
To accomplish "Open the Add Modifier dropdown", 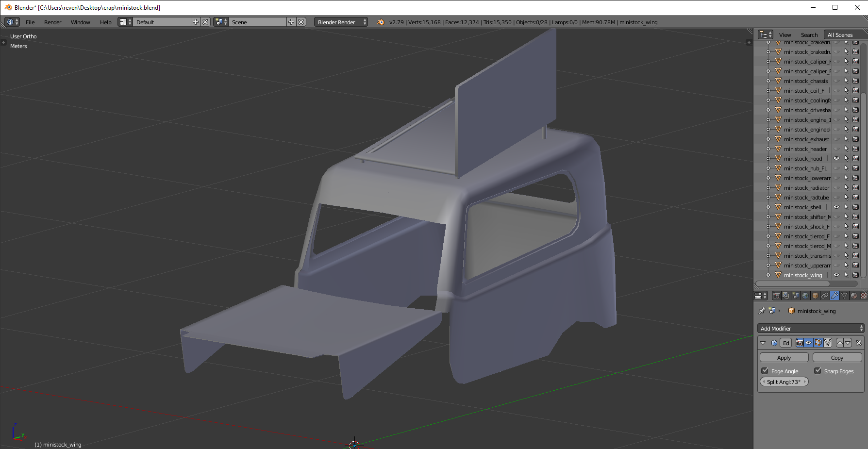I will point(811,329).
